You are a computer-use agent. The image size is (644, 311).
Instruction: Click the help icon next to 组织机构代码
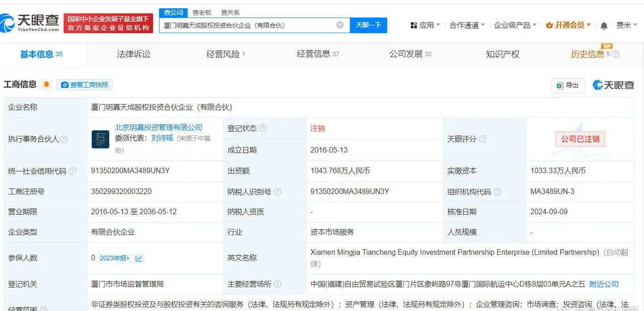tap(497, 192)
